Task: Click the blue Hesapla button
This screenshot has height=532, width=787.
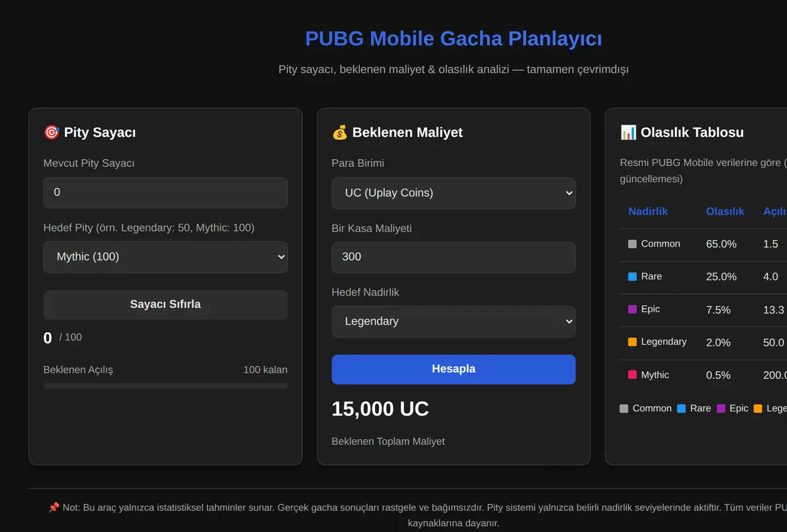Action: tap(454, 369)
